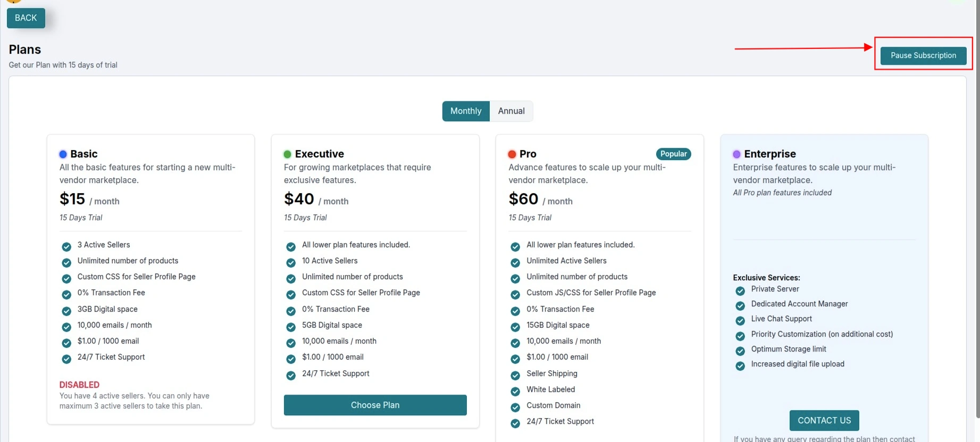Screen dimensions: 980x442
Task: Click checkmark icon next to Private Server
Action: click(x=740, y=291)
